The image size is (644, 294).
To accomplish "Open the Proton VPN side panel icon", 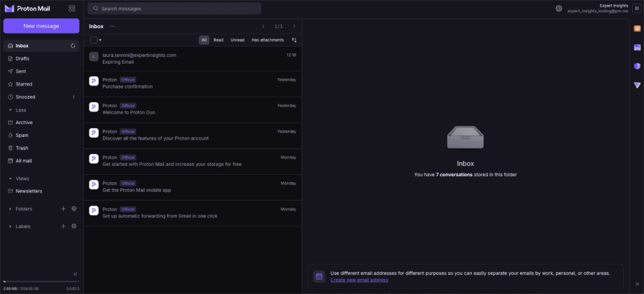I will pyautogui.click(x=637, y=85).
